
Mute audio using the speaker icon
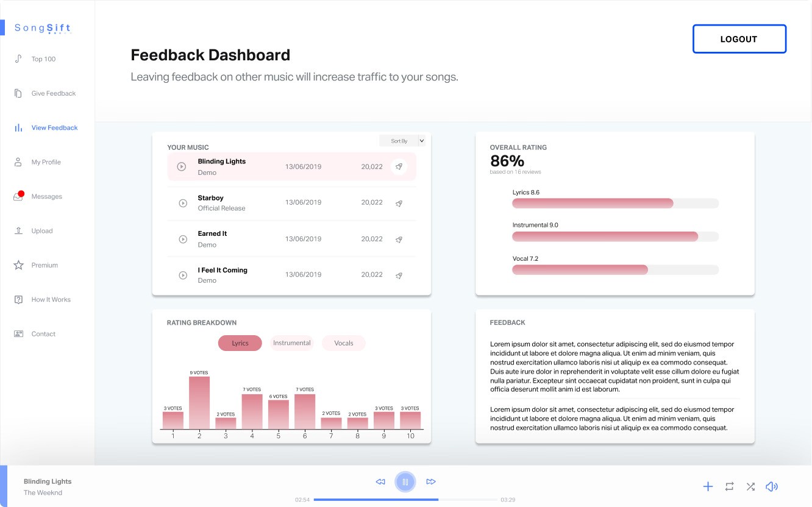click(772, 486)
